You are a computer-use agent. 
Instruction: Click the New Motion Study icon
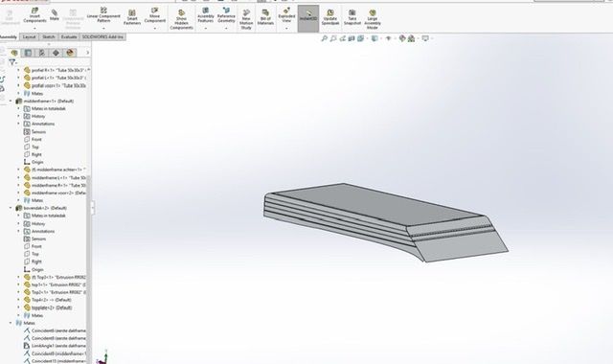pos(246,19)
